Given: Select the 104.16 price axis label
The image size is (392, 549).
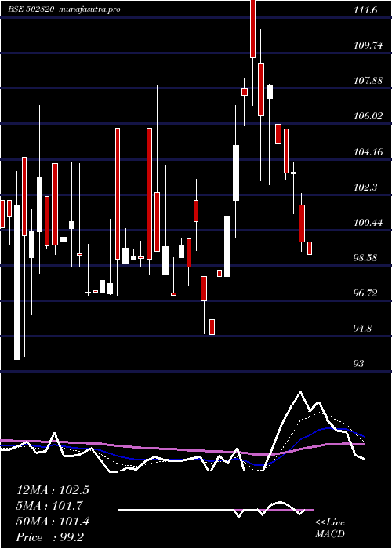Looking at the screenshot, I should coord(368,152).
